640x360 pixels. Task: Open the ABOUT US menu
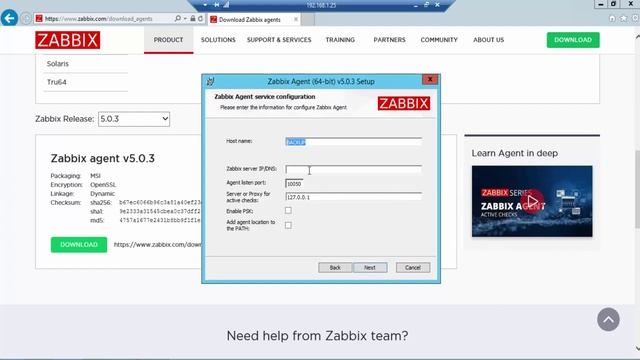489,40
